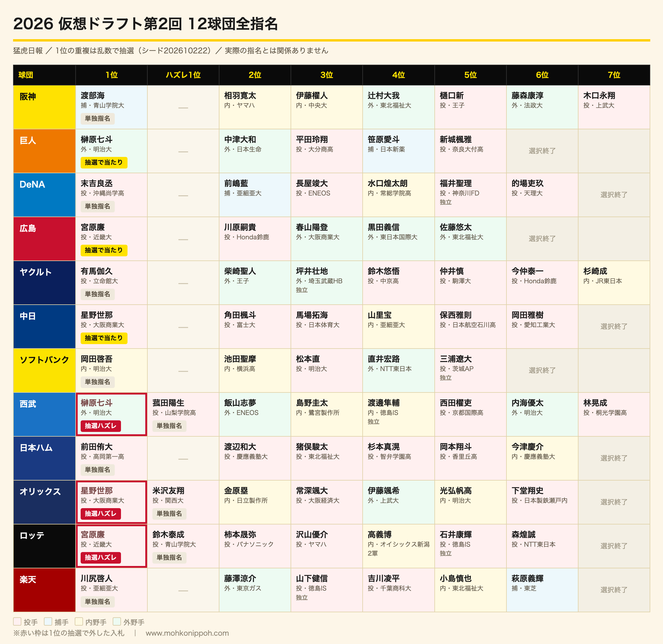Click 米沢友翔 in オリックス row

click(168, 490)
